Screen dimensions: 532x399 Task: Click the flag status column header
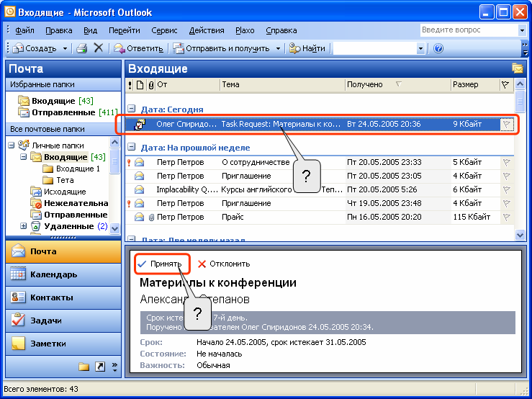tap(505, 85)
